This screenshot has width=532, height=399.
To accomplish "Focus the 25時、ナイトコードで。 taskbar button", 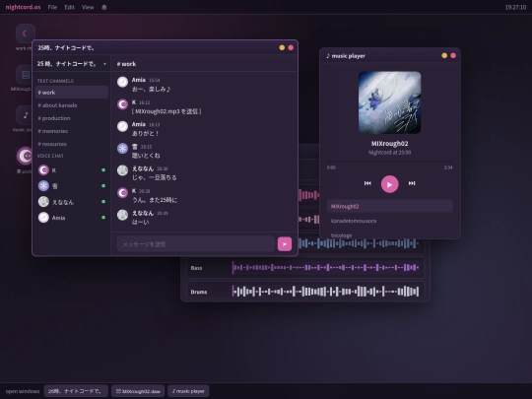I will point(76,391).
